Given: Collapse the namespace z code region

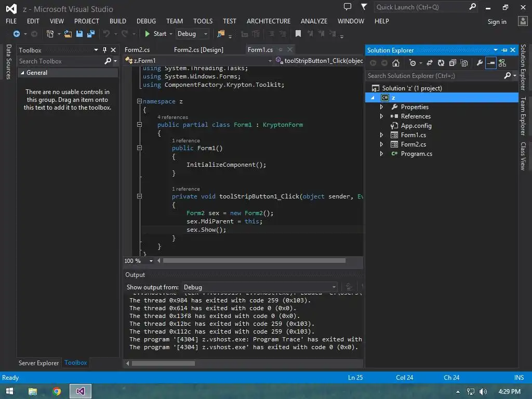Looking at the screenshot, I should point(139,101).
